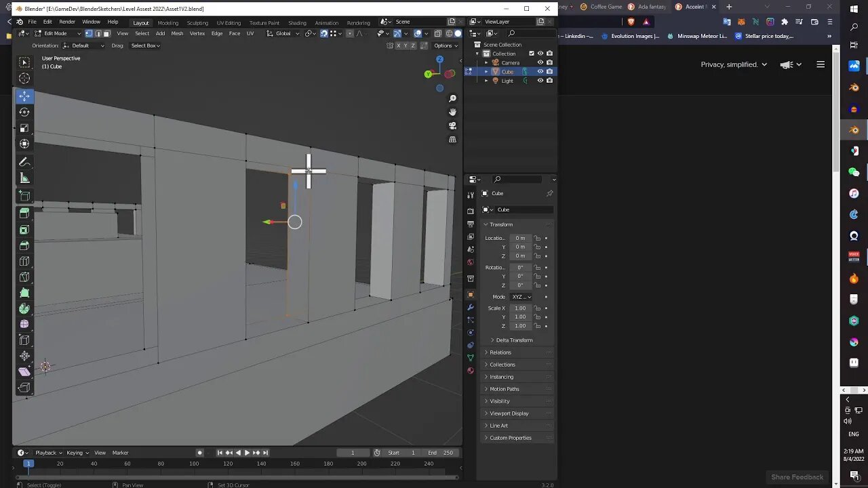Select the Measure tool

24,178
